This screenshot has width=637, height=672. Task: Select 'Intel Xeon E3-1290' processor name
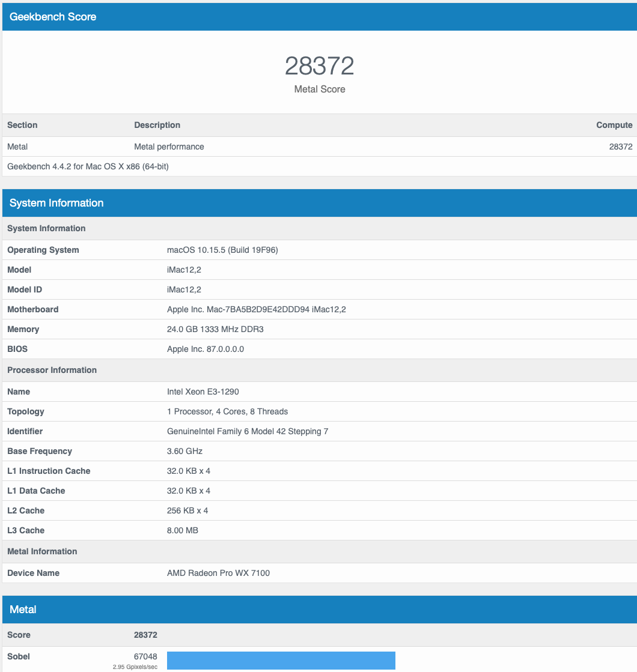(203, 392)
